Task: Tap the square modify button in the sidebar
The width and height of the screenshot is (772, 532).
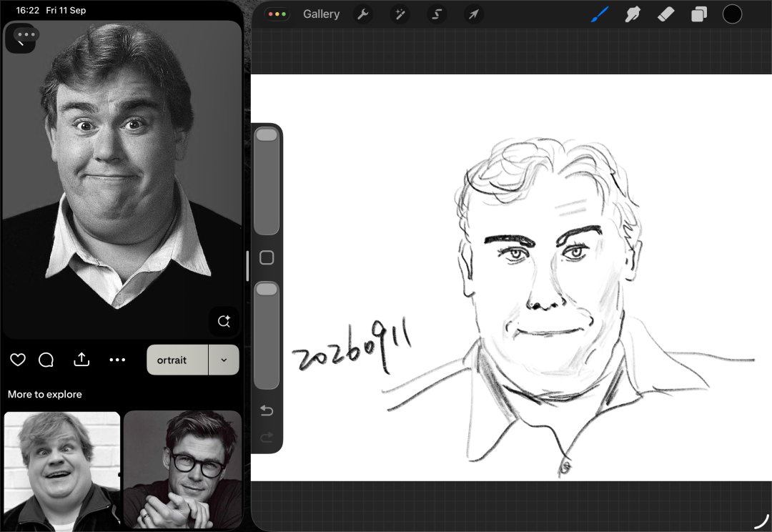Action: click(x=267, y=257)
